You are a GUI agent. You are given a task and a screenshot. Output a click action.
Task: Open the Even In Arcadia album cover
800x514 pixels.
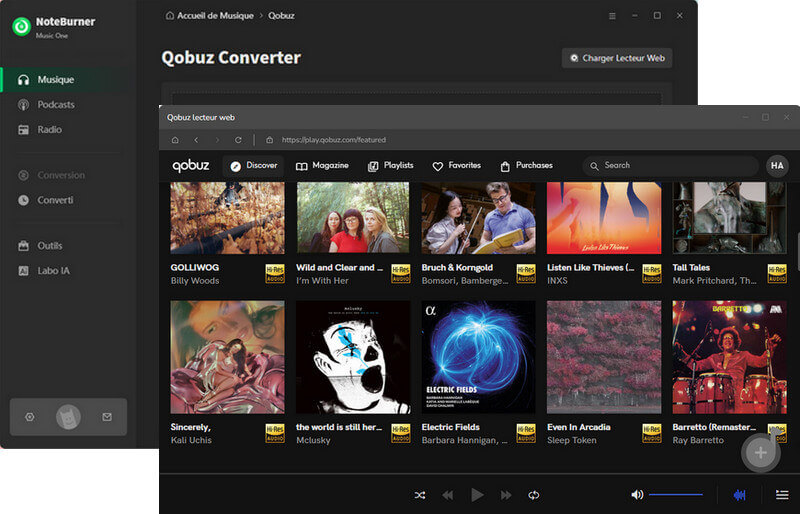(604, 357)
